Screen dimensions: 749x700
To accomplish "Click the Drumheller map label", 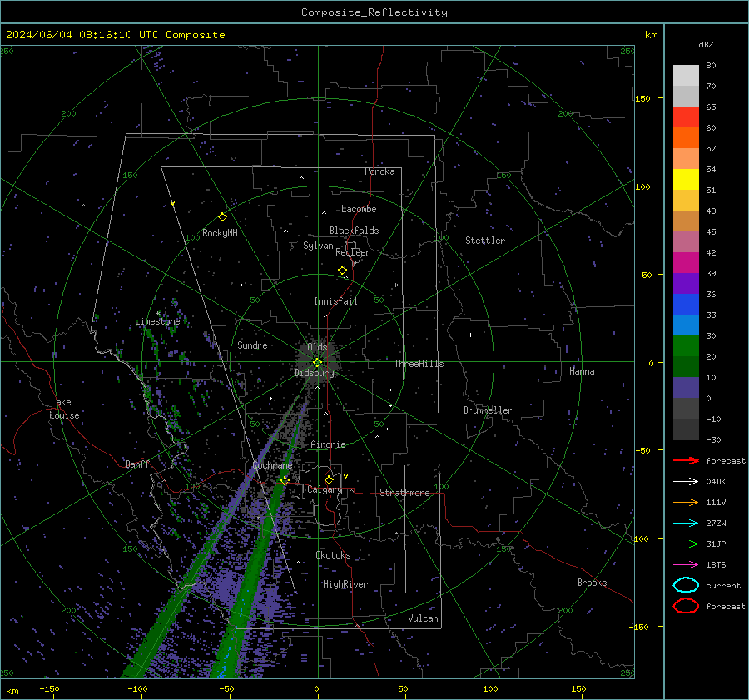I will pyautogui.click(x=488, y=410).
